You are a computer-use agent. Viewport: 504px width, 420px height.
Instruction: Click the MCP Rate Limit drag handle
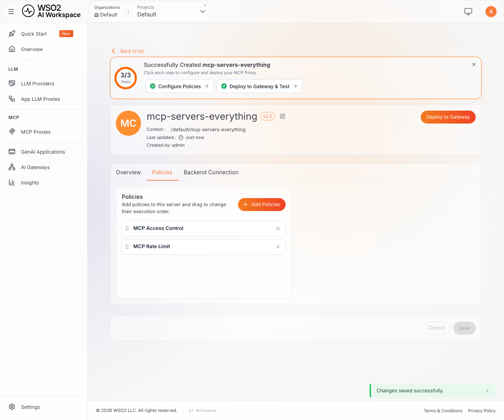click(127, 246)
